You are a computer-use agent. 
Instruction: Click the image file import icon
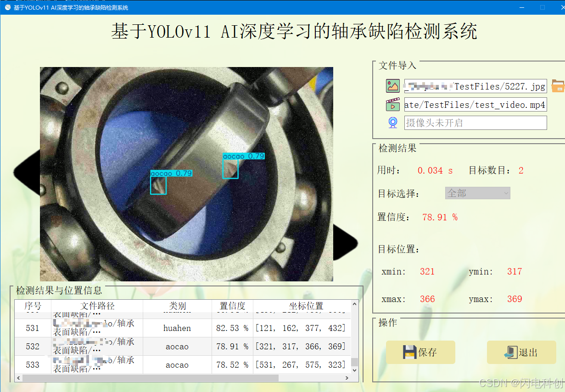[x=393, y=86]
